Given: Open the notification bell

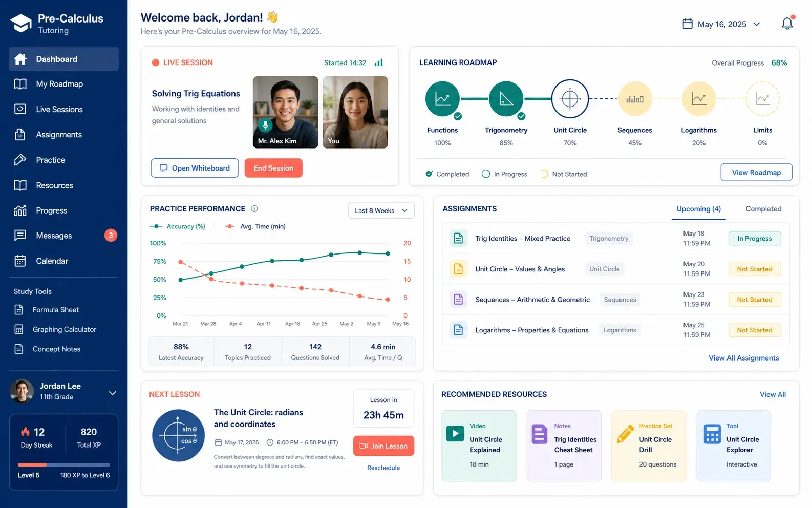Looking at the screenshot, I should click(787, 24).
